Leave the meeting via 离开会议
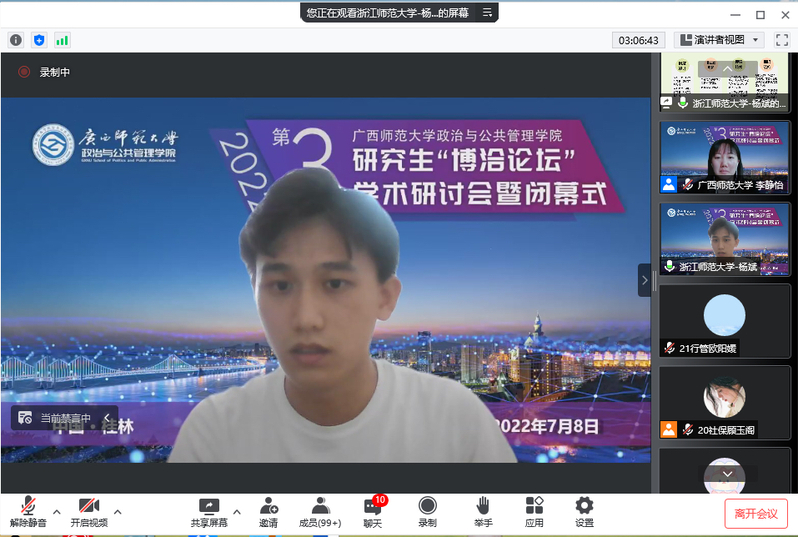This screenshot has height=537, width=798. click(x=756, y=514)
